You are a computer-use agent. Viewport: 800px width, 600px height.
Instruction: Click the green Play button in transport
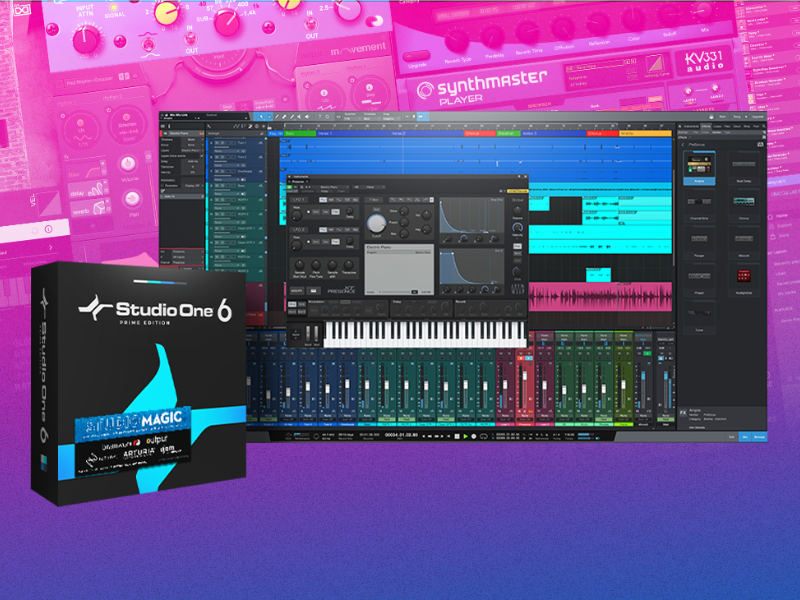coord(465,436)
